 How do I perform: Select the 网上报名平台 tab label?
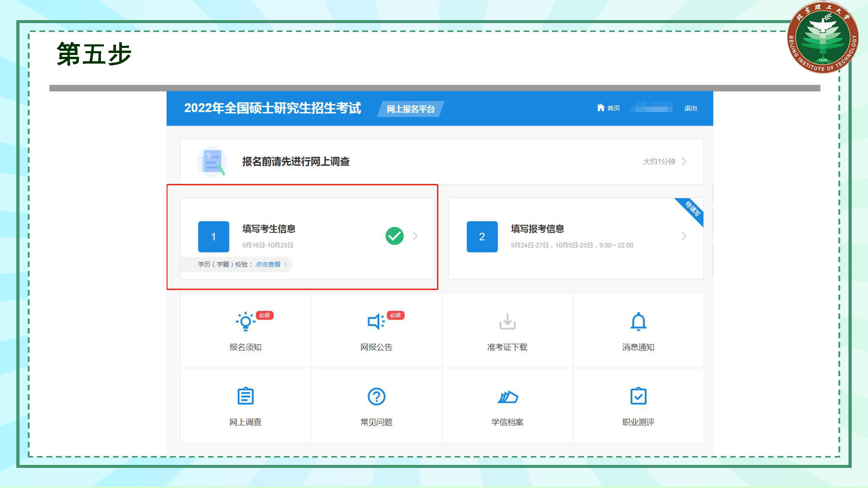[410, 109]
